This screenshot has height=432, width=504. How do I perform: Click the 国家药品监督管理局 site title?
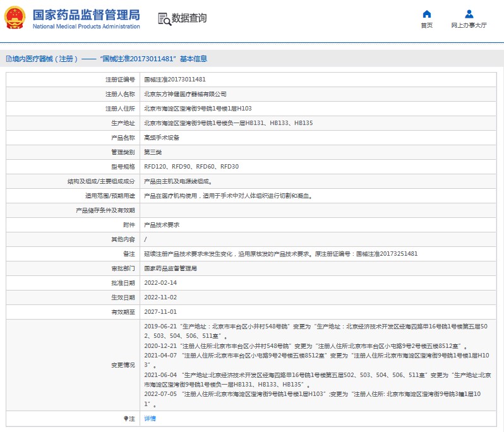click(85, 15)
